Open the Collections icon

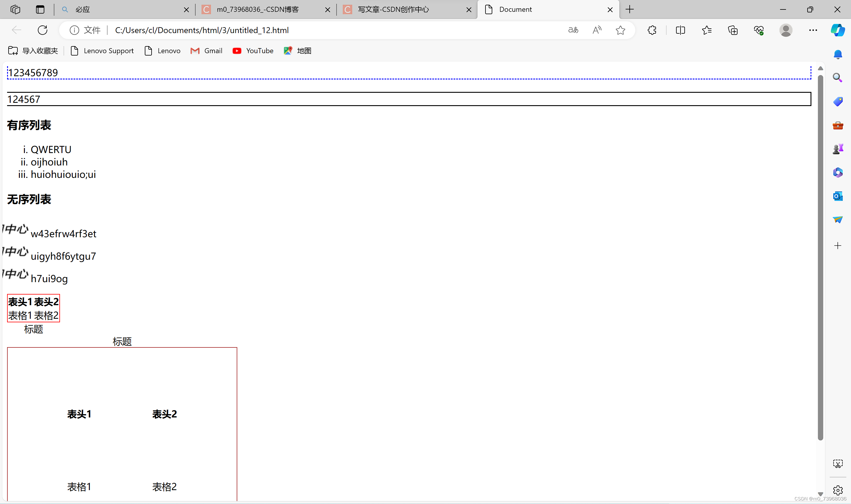(x=733, y=30)
